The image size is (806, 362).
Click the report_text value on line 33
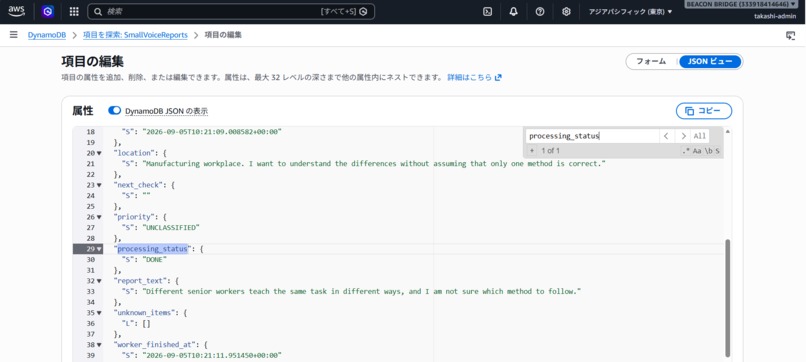tap(361, 292)
